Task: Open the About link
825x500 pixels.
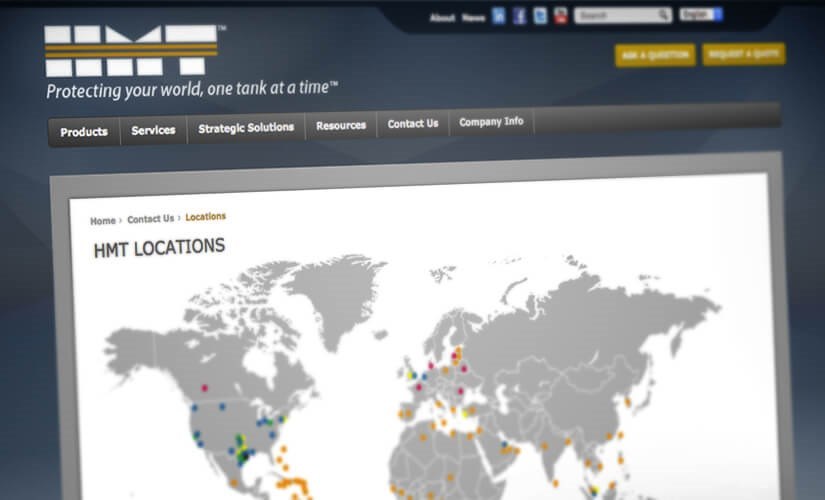Action: point(442,18)
